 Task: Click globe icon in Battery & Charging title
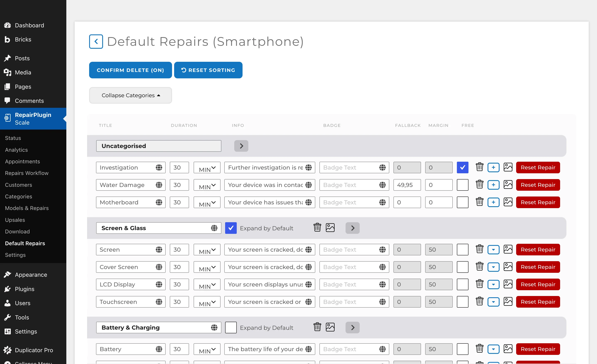click(x=214, y=327)
